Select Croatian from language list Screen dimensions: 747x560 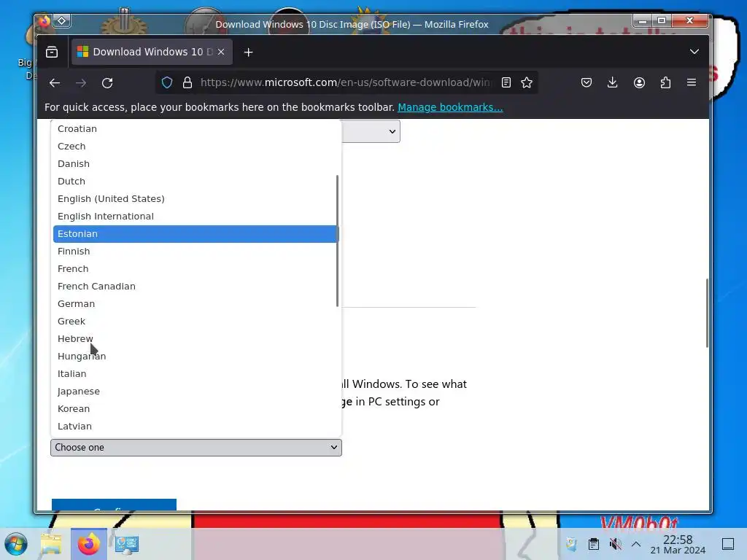[196, 128]
